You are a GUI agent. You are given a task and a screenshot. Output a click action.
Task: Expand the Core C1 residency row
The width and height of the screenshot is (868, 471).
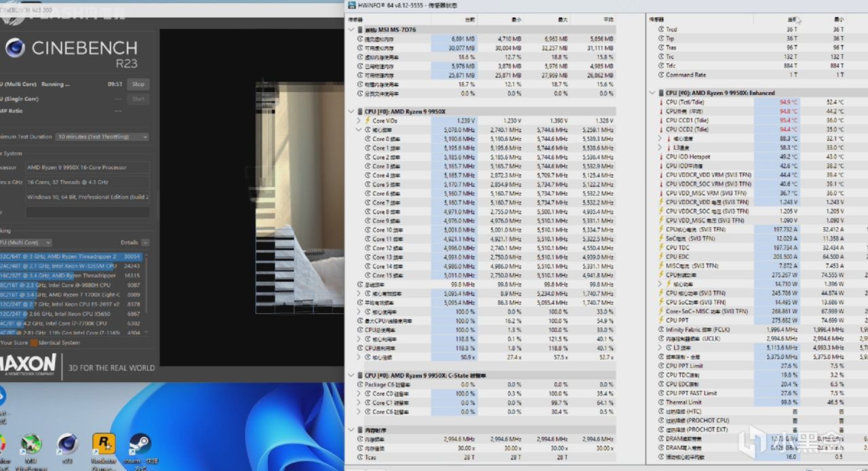click(x=359, y=403)
